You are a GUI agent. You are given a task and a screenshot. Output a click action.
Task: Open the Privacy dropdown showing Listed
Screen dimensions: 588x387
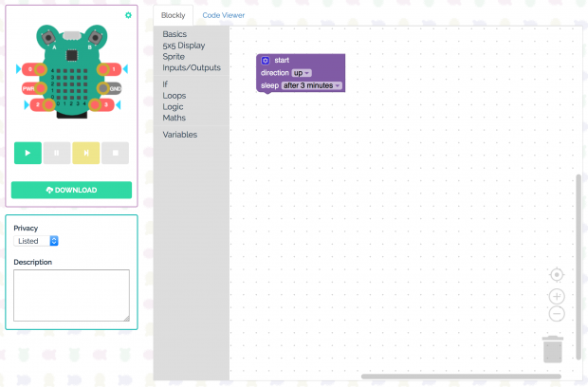point(37,241)
